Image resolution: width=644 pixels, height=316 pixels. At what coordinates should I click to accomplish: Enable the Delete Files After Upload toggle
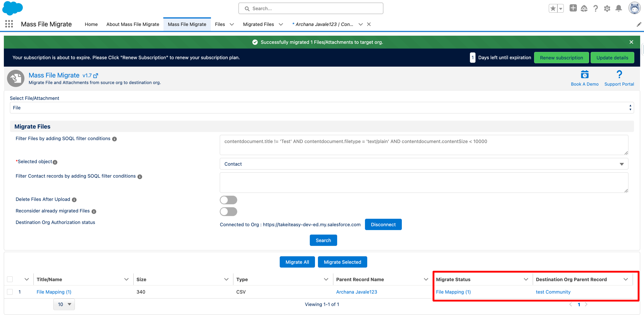228,200
